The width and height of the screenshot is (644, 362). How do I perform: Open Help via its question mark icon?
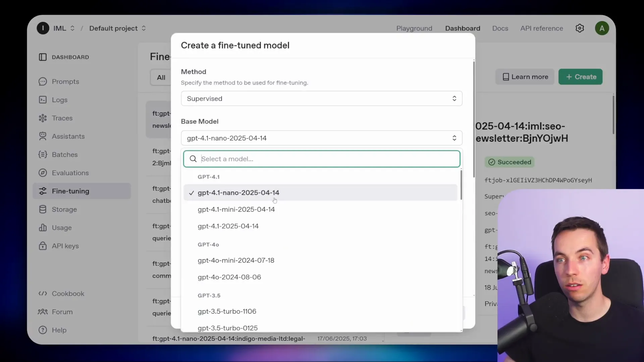[x=43, y=330]
